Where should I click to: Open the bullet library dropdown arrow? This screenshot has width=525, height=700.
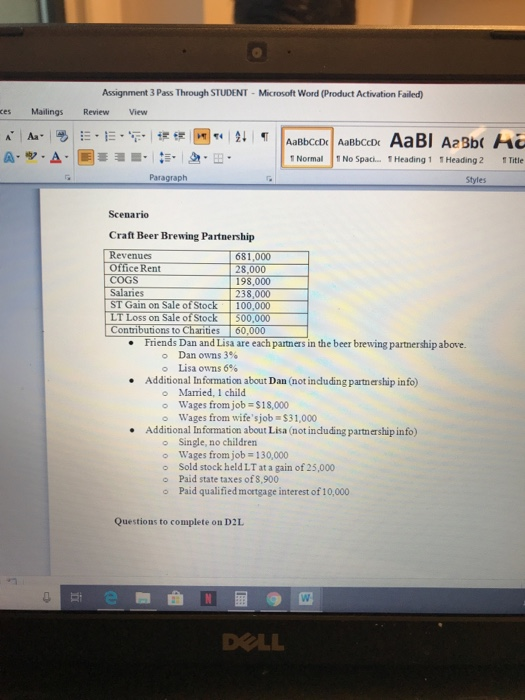(x=96, y=136)
